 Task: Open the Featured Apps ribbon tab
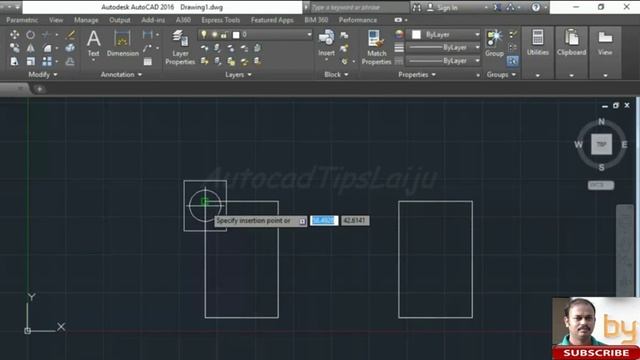click(x=272, y=20)
